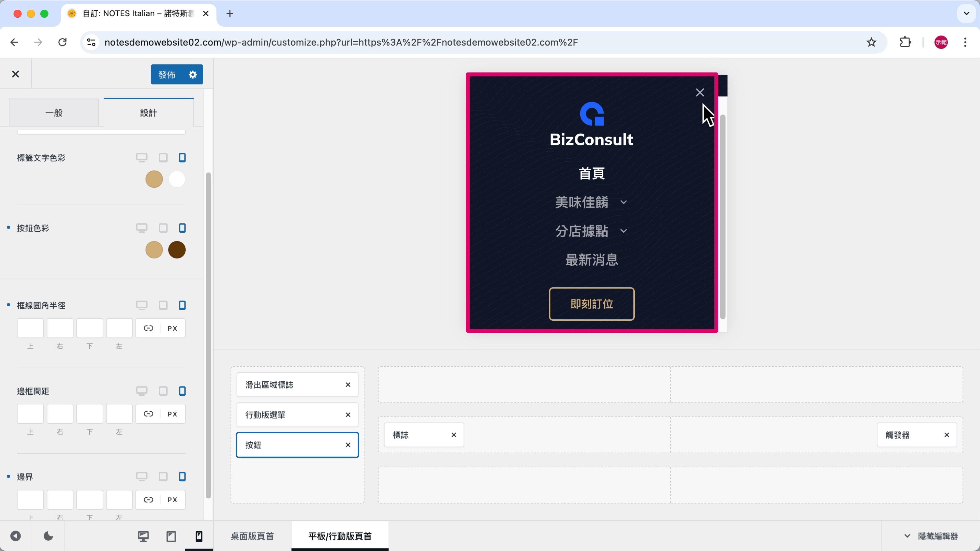Switch preview to tablet device icon
The height and width of the screenshot is (551, 980).
(x=171, y=536)
